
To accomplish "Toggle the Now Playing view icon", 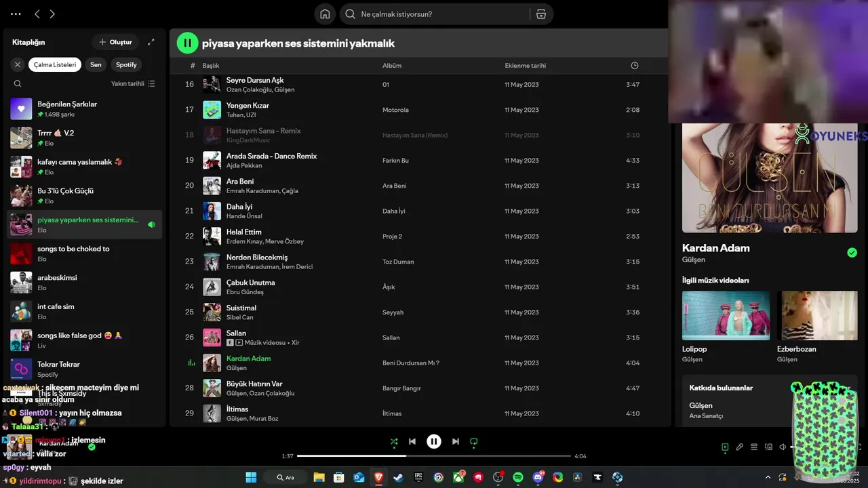I will [x=725, y=447].
